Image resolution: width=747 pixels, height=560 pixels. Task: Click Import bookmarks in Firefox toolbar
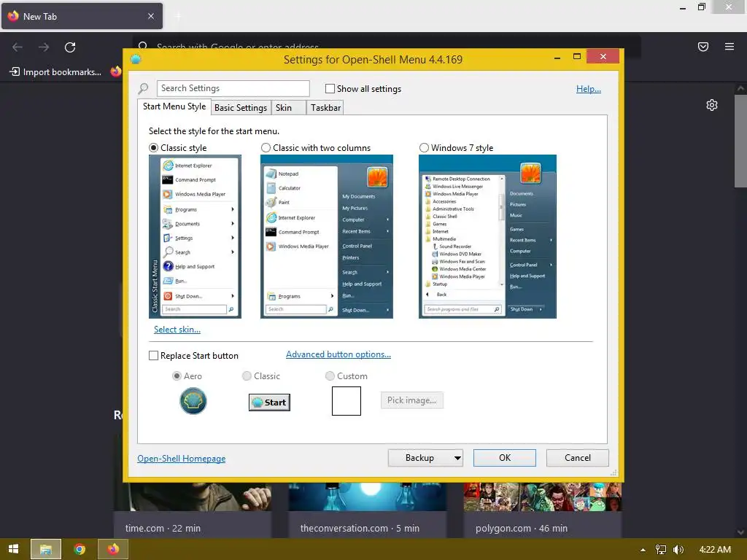(x=55, y=72)
